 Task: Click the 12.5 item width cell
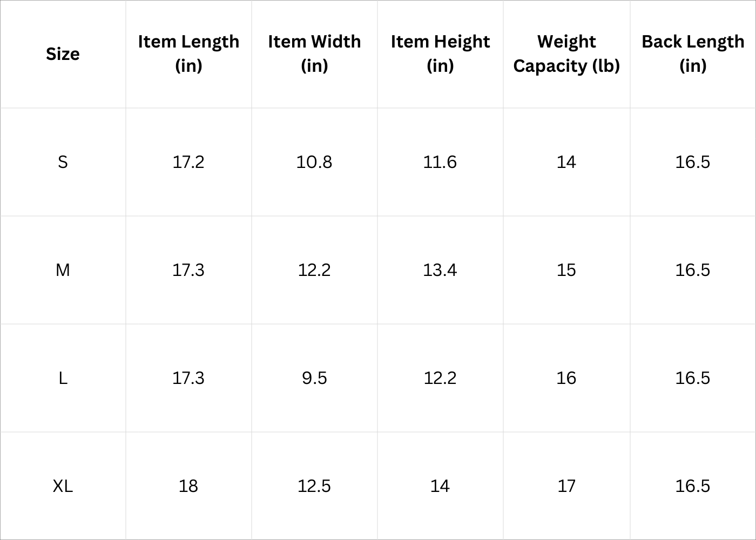pyautogui.click(x=314, y=486)
